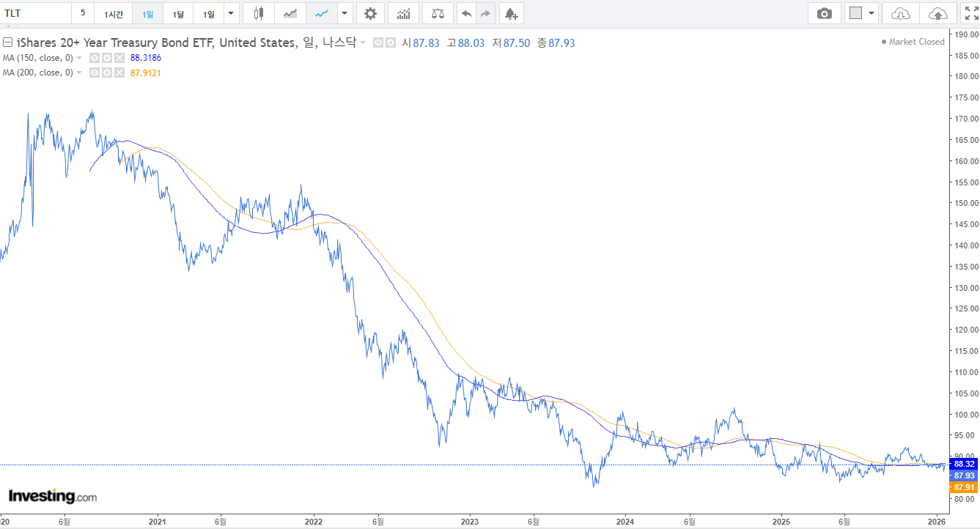Open settings for MA (150, close, 0)
Image resolution: width=980 pixels, height=529 pixels.
[x=106, y=57]
